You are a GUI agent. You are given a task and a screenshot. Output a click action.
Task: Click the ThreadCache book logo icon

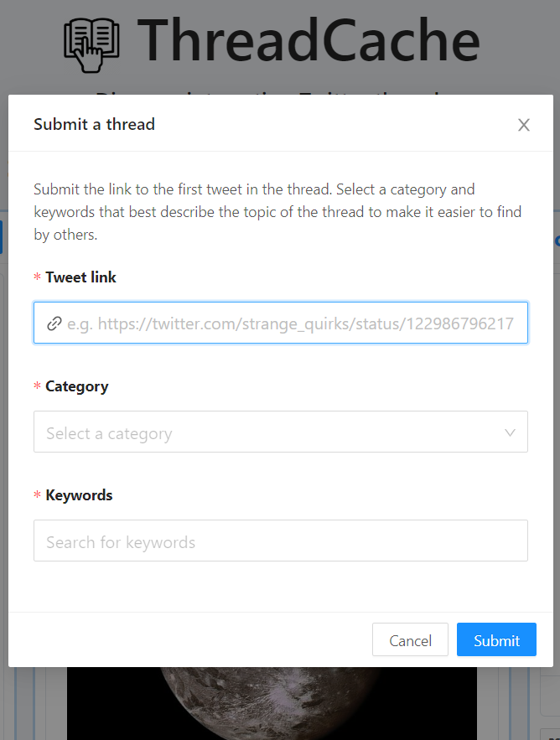click(91, 45)
